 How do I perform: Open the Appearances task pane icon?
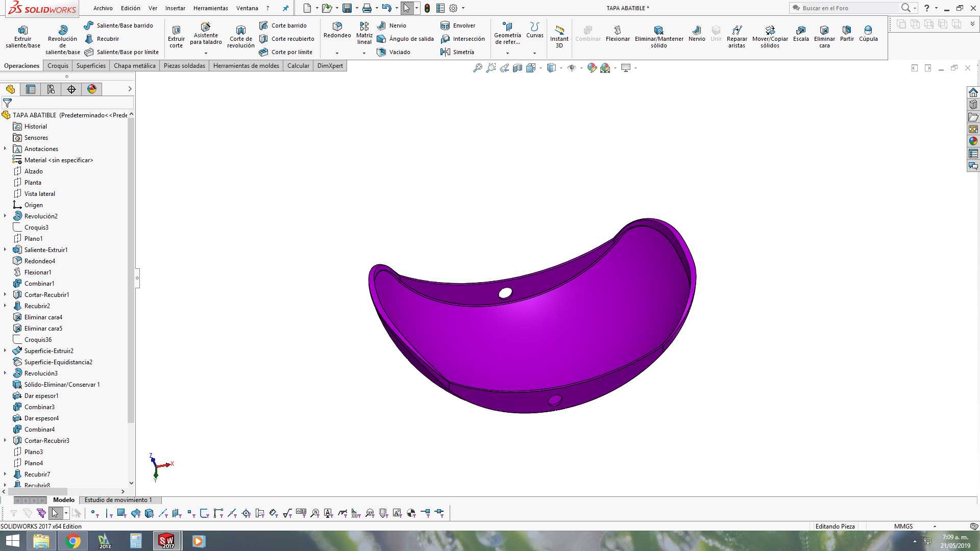pos(973,141)
